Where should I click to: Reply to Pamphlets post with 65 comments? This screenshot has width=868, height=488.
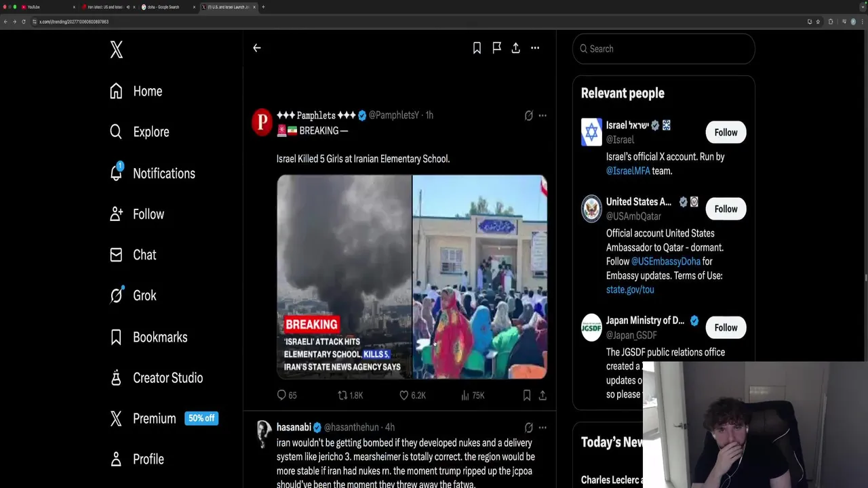(x=287, y=395)
